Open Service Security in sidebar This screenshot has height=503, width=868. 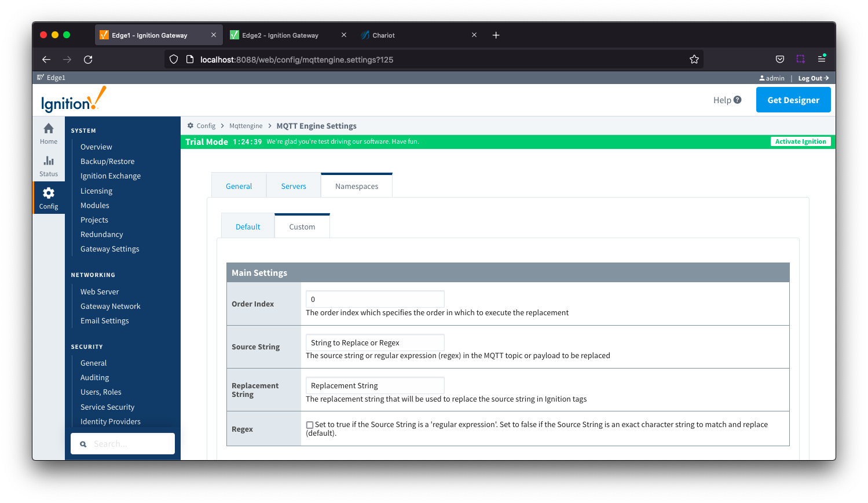click(x=107, y=407)
